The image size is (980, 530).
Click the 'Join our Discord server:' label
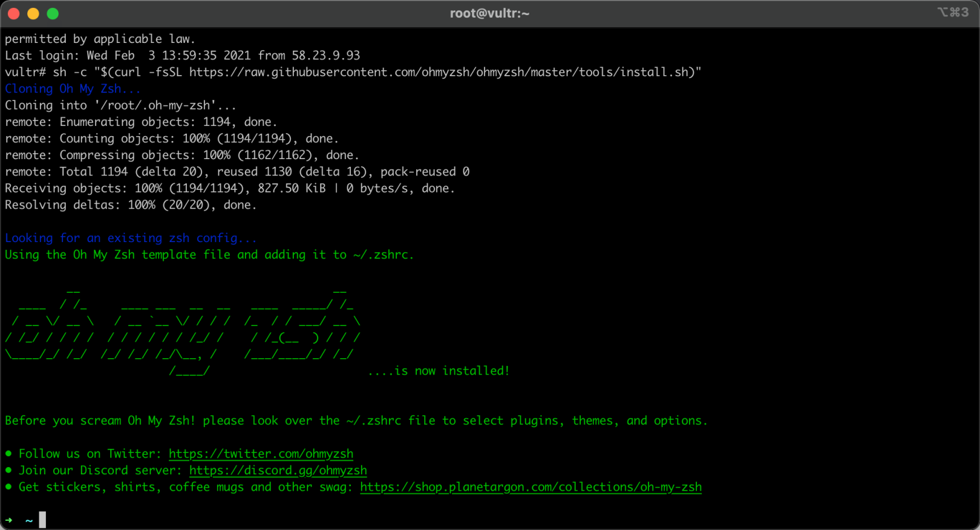tap(100, 470)
